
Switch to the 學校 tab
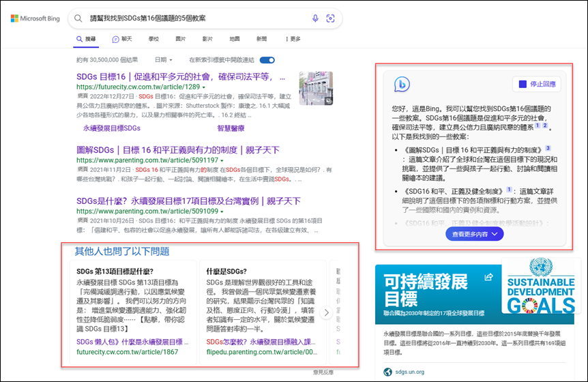(153, 39)
